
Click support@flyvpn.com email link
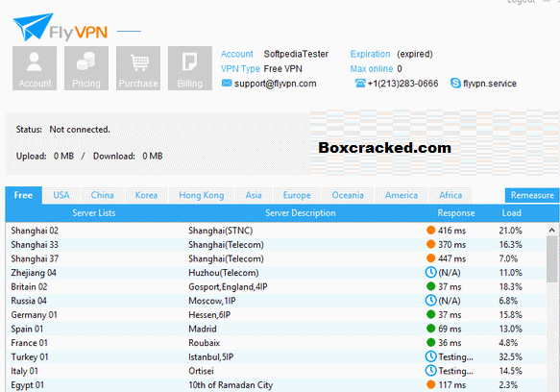(x=276, y=84)
